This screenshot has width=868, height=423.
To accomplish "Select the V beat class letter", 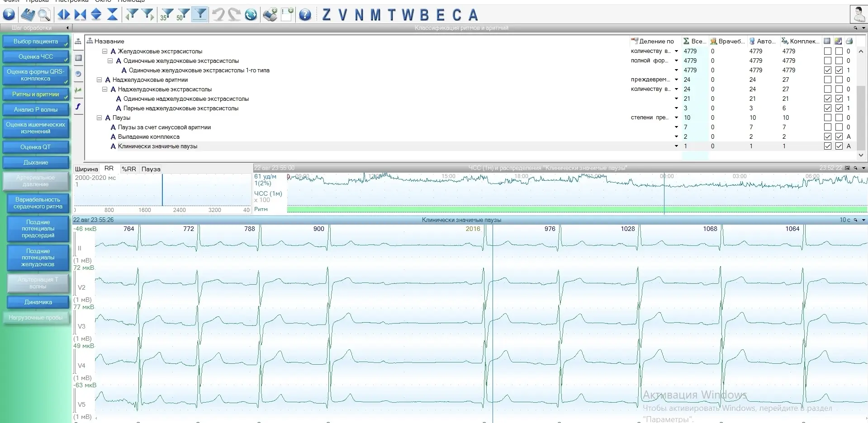I will pos(343,15).
